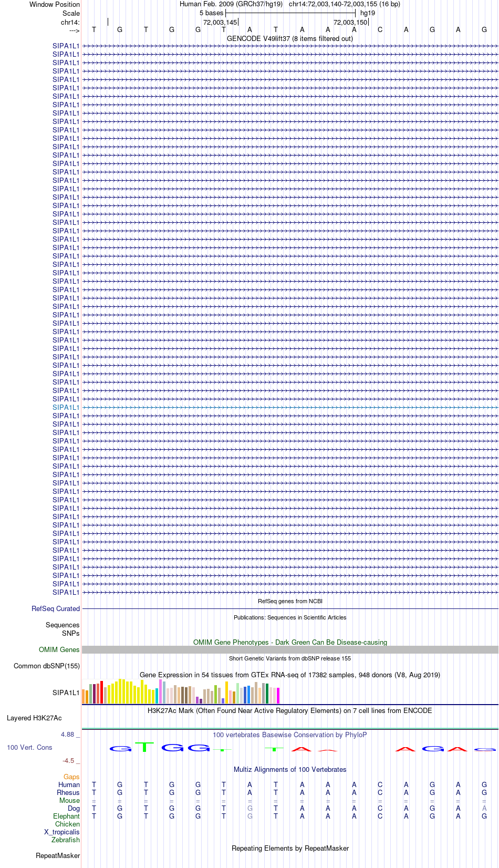Click the gray mismatched G in Dog row
The height and width of the screenshot is (868, 499).
[250, 808]
